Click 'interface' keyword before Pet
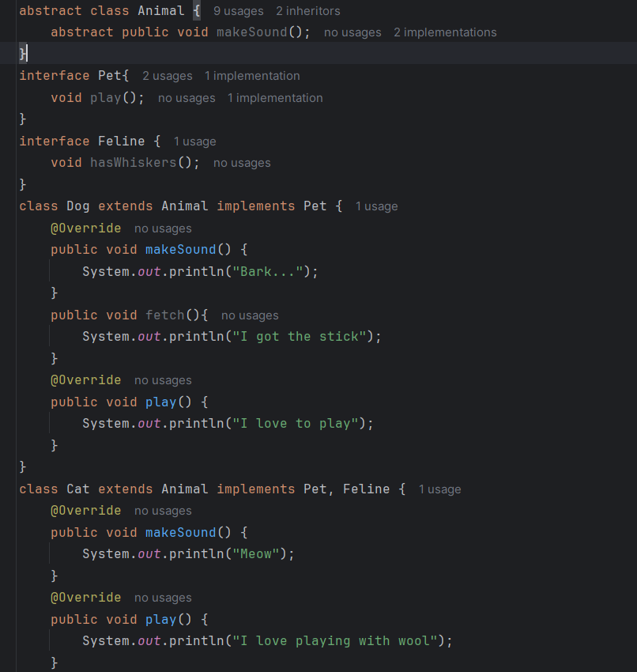 pyautogui.click(x=55, y=75)
